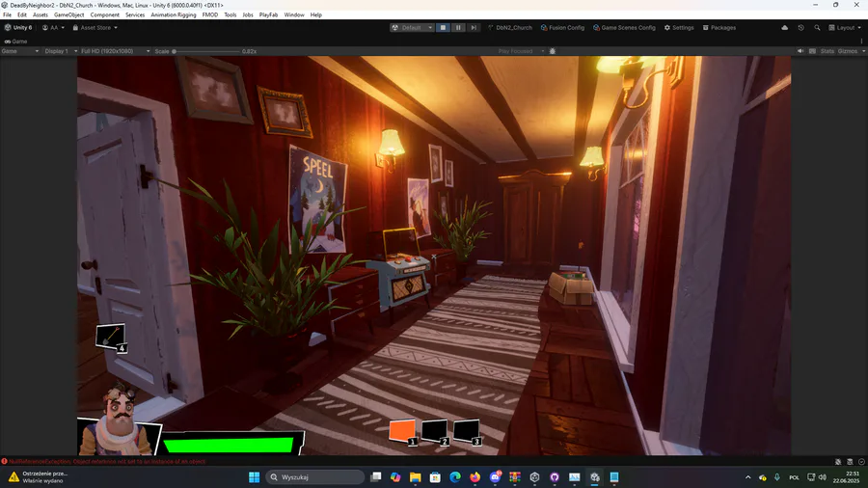
Task: Open the Play Focused dropdown
Action: [521, 51]
